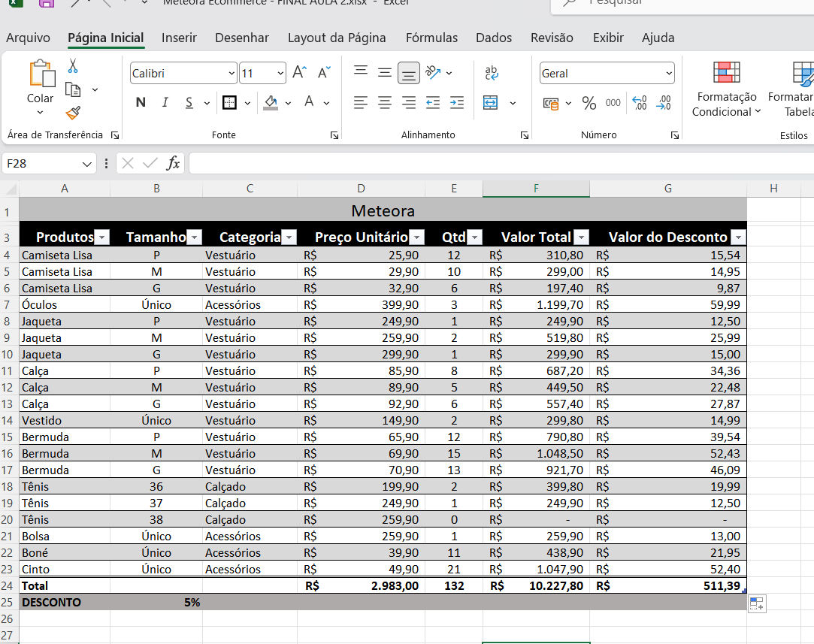Click the Format Painter brush icon
Image resolution: width=814 pixels, height=644 pixels.
pos(73,113)
